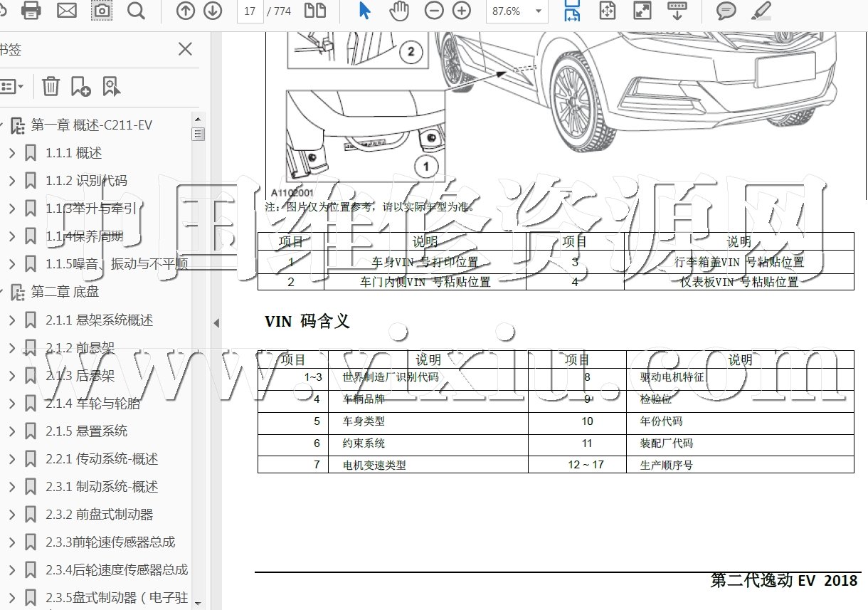Viewport: 868px width, 610px height.
Task: Expand the 1.1.2 识别代码 bookmark
Action: point(12,181)
